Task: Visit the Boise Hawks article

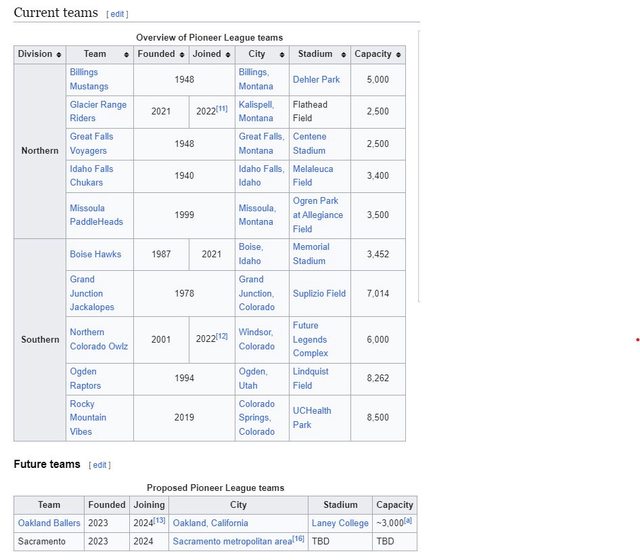Action: click(95, 254)
